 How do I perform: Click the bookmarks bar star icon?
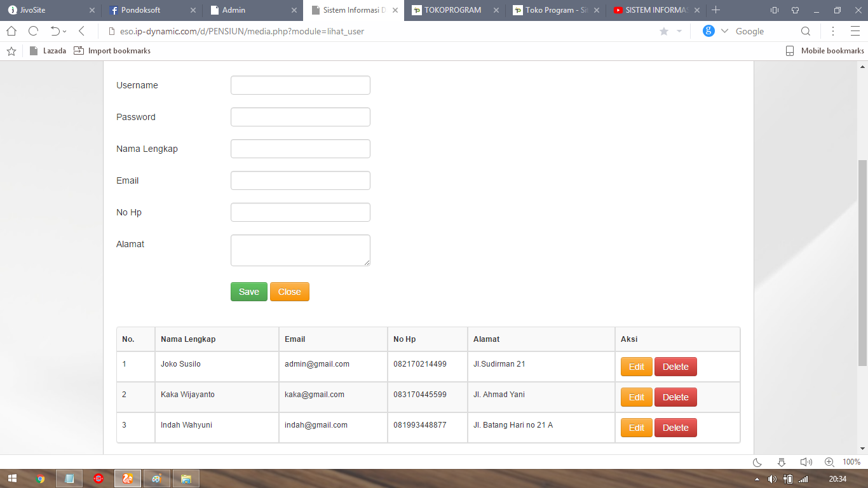(x=11, y=51)
